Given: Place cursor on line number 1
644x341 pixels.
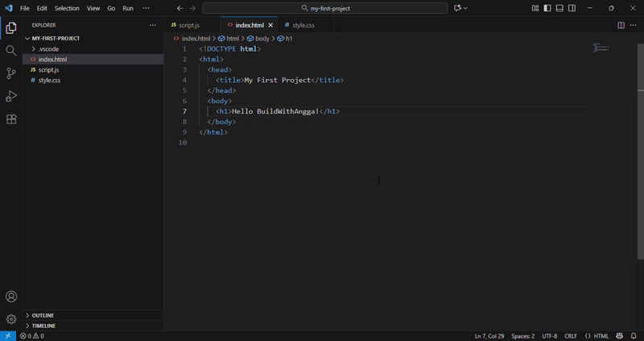Looking at the screenshot, I should 184,49.
